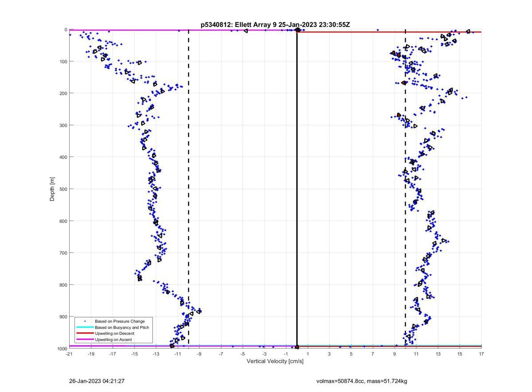
Task: Click the red line sample in legend
Action: (85, 334)
